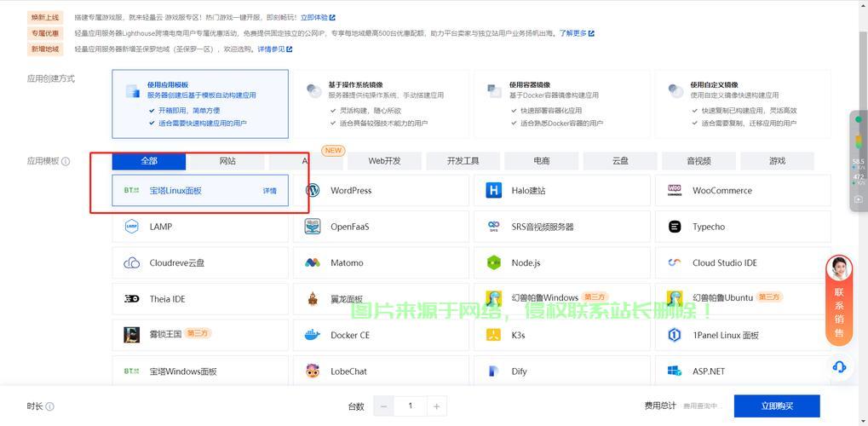The image size is (868, 426).
Task: Click the 专属优惠 announcement tag
Action: tap(45, 33)
